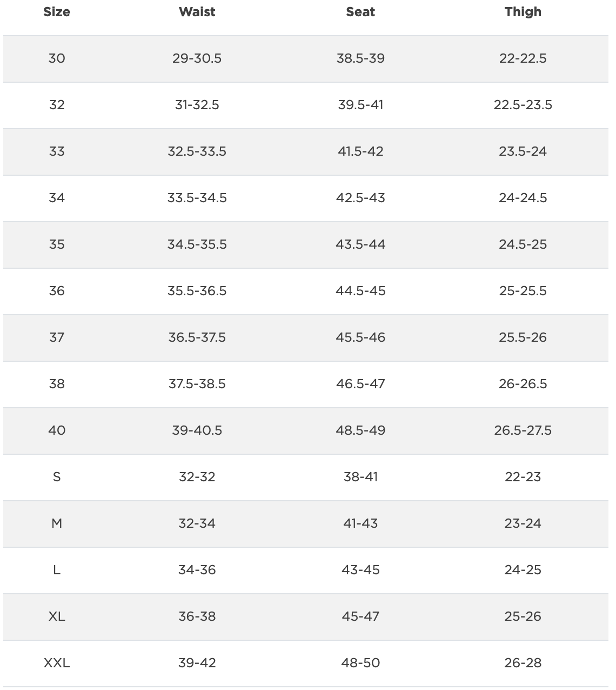
Task: Click waist value 35.5-36.5
Action: click(x=197, y=291)
